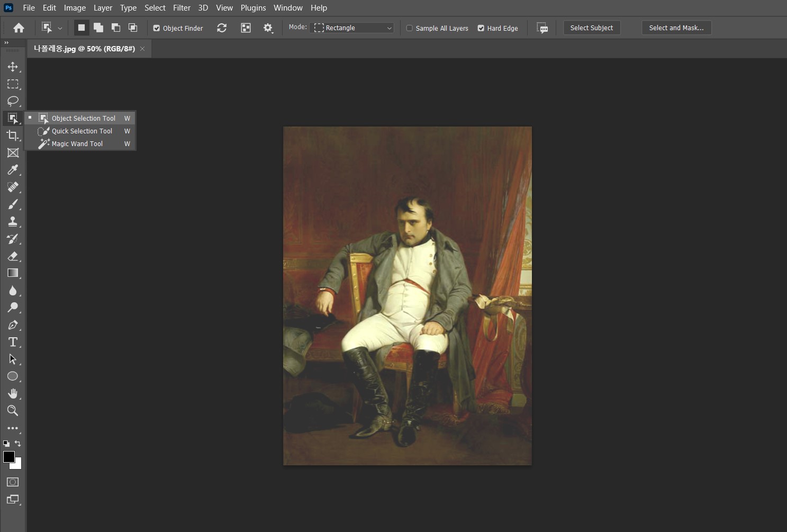Open the Mode Rectangle dropdown

point(352,28)
